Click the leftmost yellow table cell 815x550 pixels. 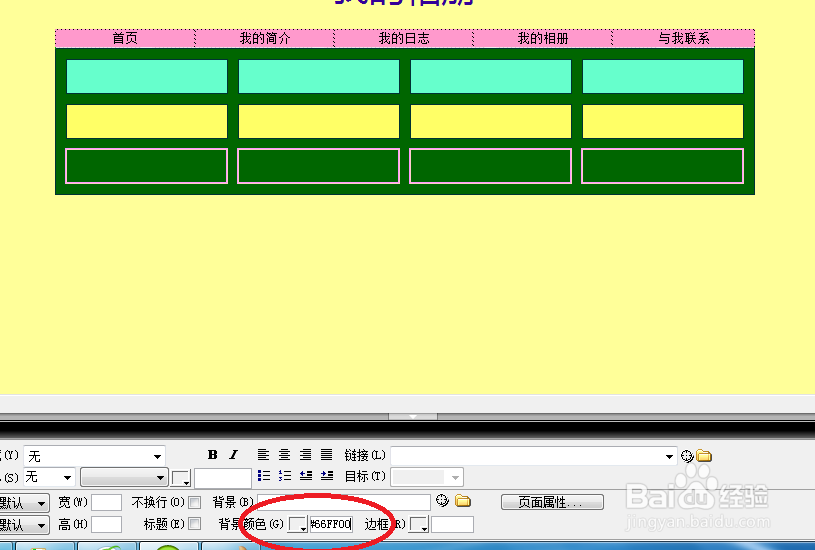[147, 121]
